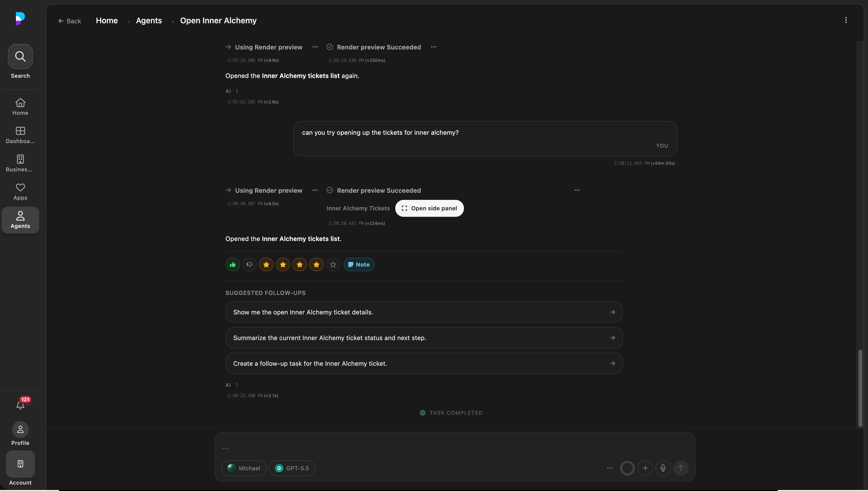Choose follow-up: Summarize current ticket status
This screenshot has width=868, height=491.
pyautogui.click(x=424, y=337)
